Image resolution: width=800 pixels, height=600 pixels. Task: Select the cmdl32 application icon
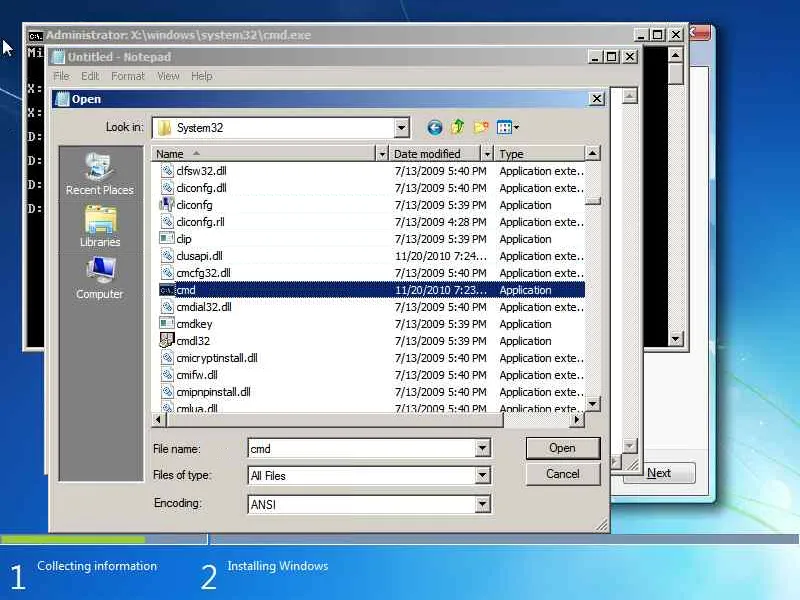pyautogui.click(x=166, y=340)
